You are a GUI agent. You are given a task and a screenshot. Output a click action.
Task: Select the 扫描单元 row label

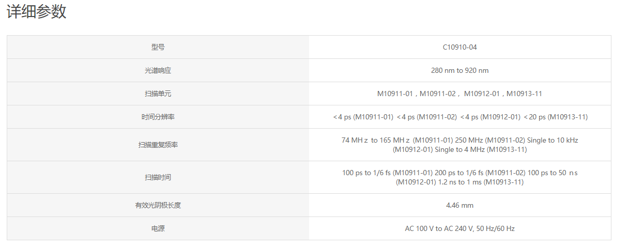[158, 94]
